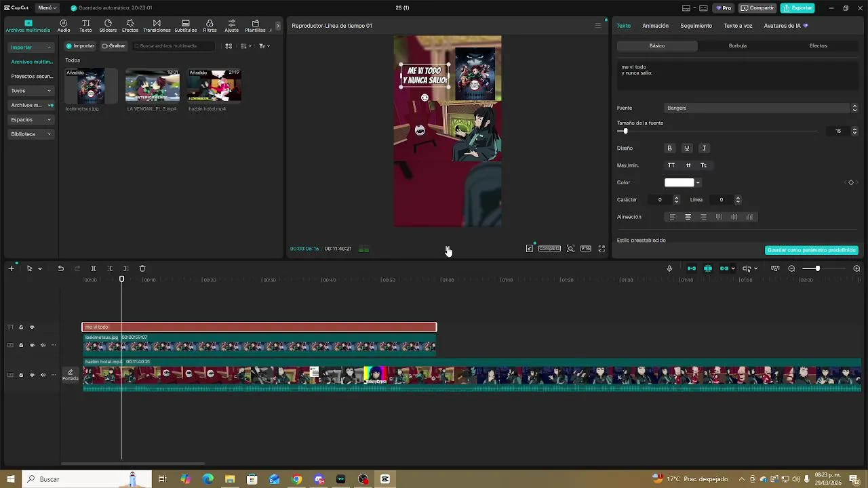Image resolution: width=868 pixels, height=488 pixels.
Task: Click the Tamaño de la fuente slider
Action: click(718, 131)
